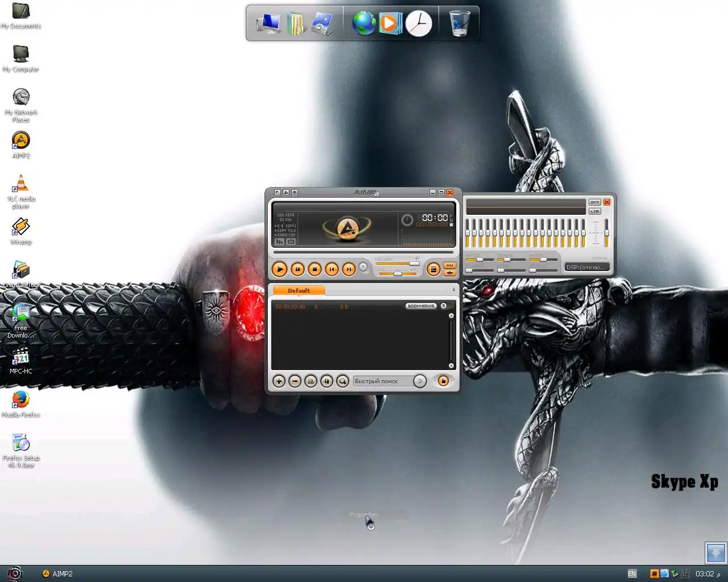Screen dimensions: 728x582
Task: Click the radio capture icon beside spectrum icon
Action: [x=291, y=242]
